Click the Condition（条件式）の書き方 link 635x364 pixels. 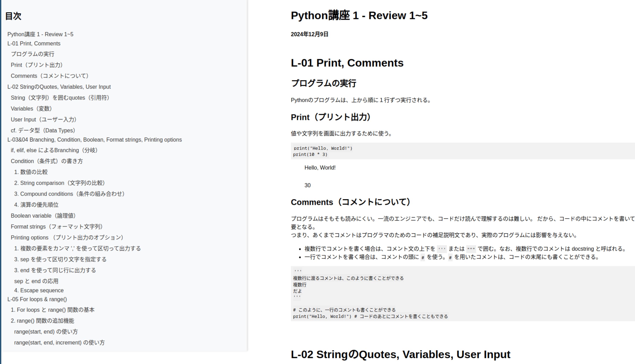point(47,161)
